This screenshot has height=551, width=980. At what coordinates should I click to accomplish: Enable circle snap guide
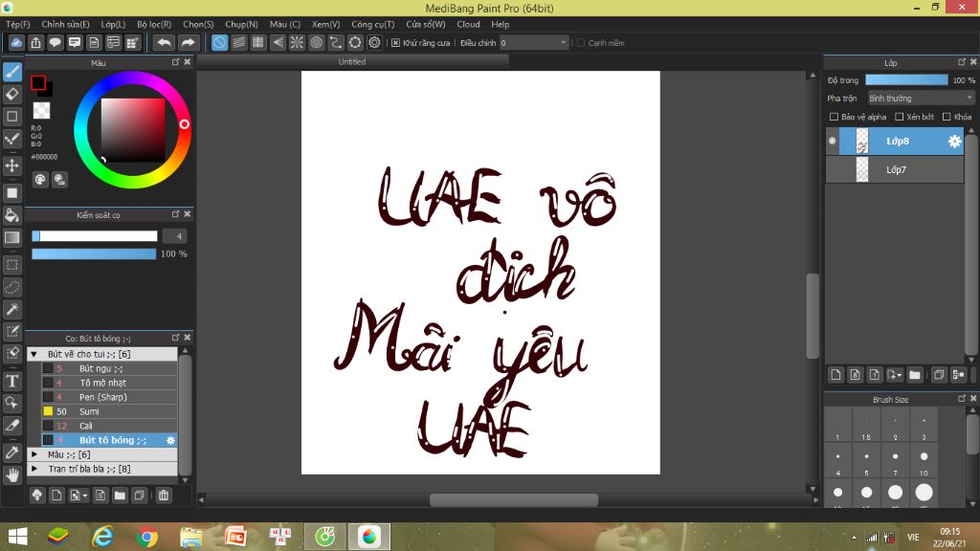316,42
